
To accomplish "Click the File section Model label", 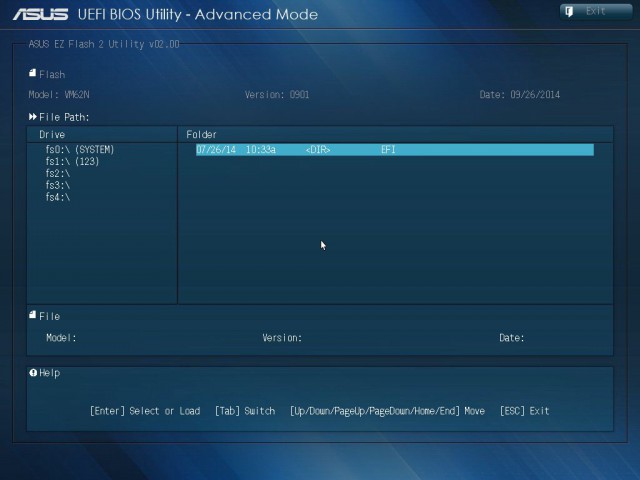I will tap(61, 338).
